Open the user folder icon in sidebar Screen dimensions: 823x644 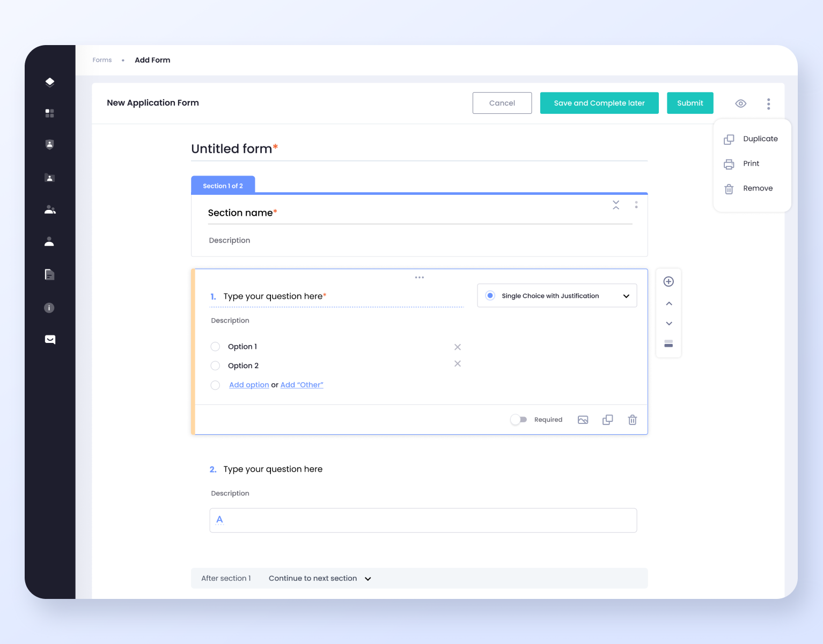[x=50, y=178]
